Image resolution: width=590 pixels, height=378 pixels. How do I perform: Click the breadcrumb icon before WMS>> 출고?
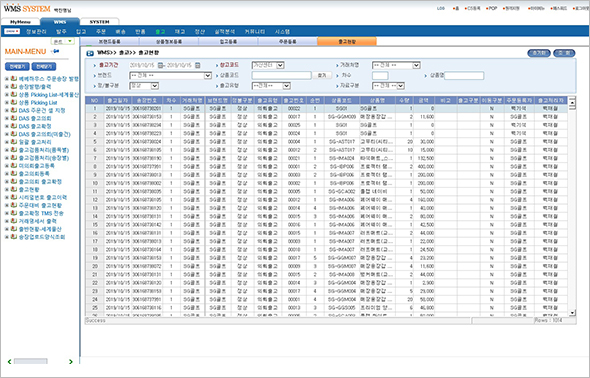90,53
